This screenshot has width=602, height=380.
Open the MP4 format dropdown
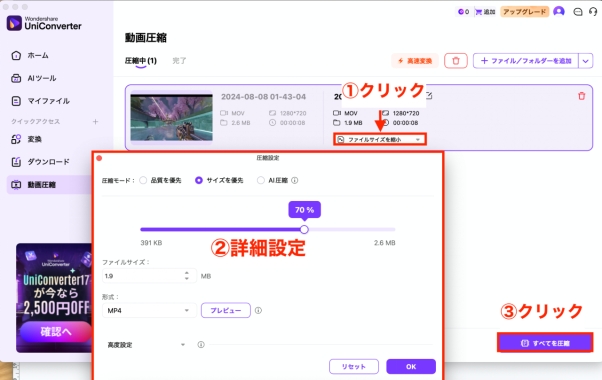click(x=149, y=310)
